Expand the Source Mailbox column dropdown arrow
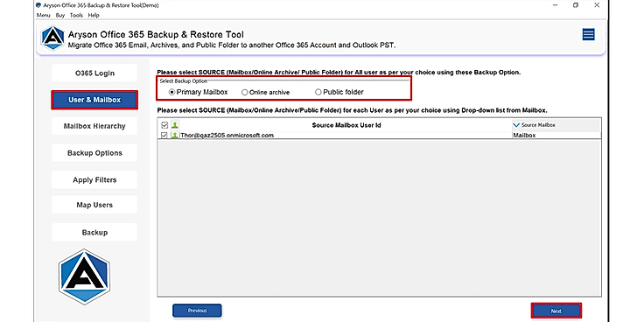Image resolution: width=644 pixels, height=322 pixels. tap(516, 125)
